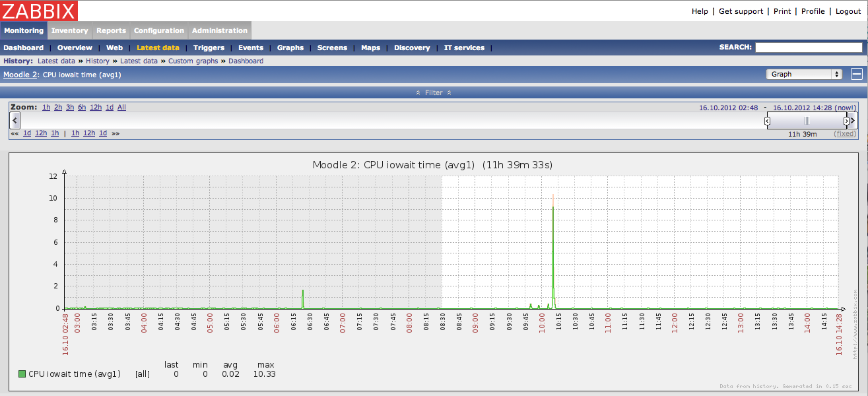Click the Search input field
868x396 pixels.
tap(809, 48)
